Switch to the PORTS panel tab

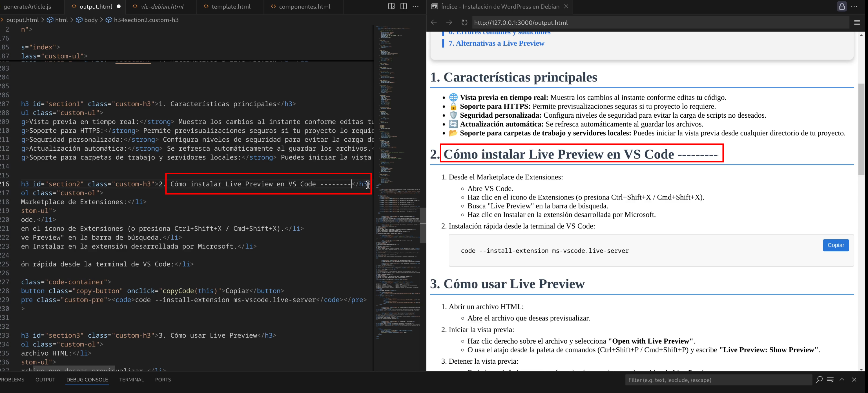[x=163, y=379]
